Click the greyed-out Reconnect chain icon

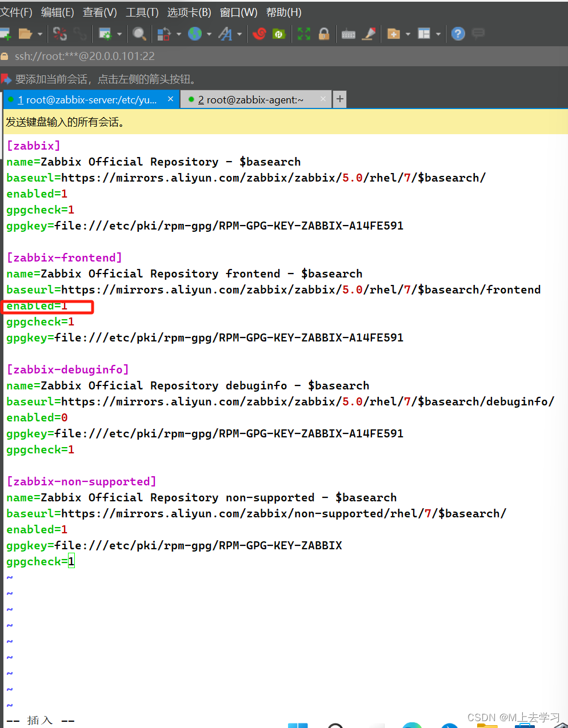[80, 34]
